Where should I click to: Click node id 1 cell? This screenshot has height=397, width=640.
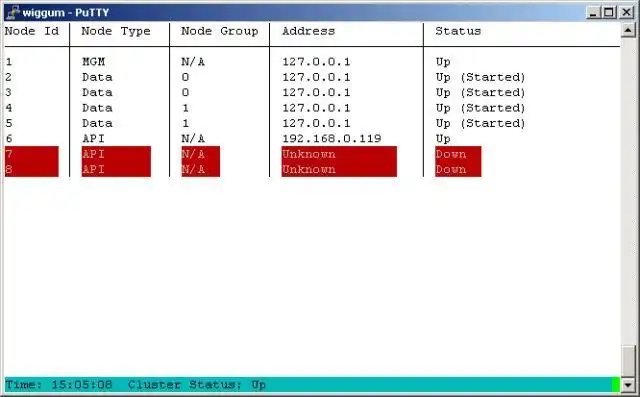(9, 62)
